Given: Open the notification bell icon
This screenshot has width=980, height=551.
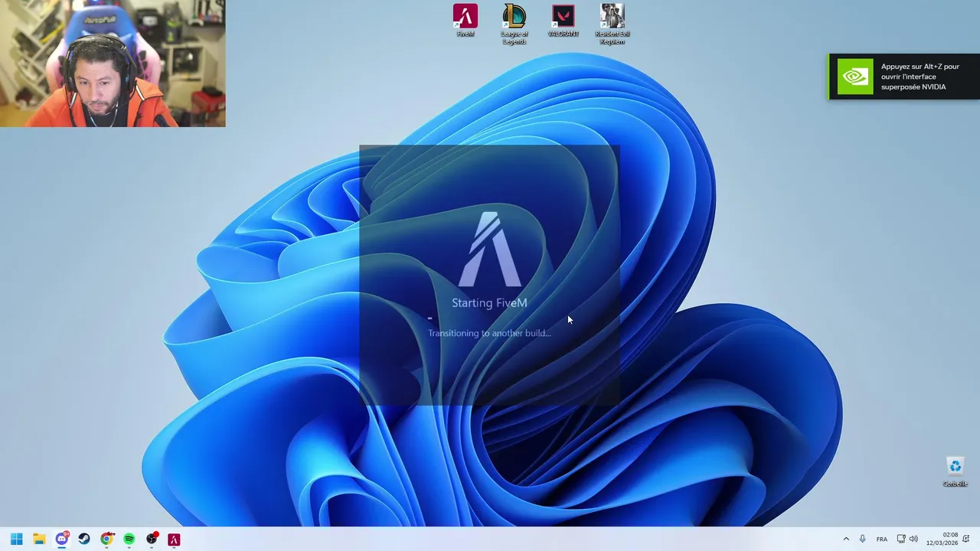Looking at the screenshot, I should (966, 539).
